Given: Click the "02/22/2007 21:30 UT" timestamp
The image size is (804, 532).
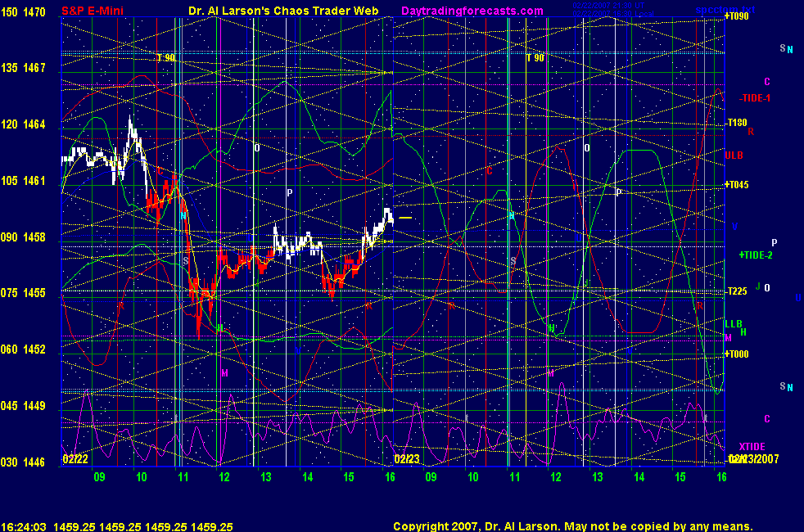Looking at the screenshot, I should coord(608,6).
